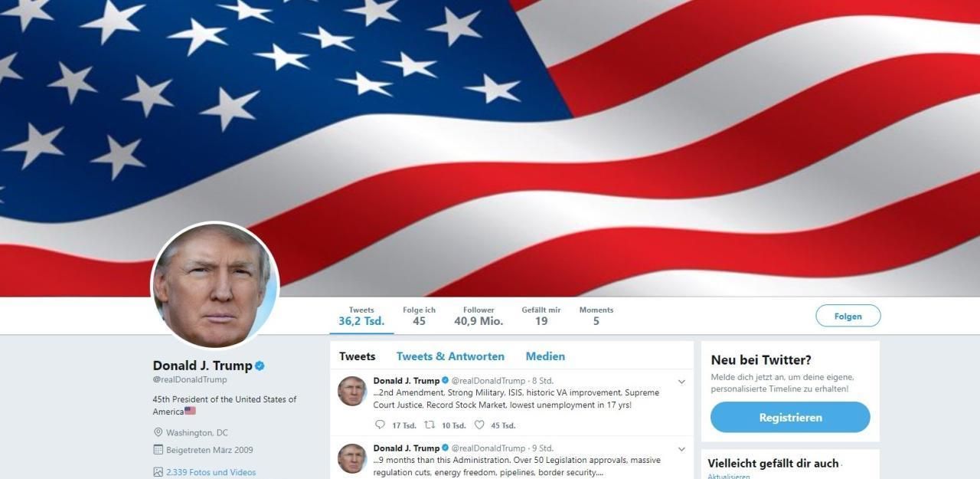Open the second tweet's dropdown arrow
980x479 pixels.
click(x=681, y=449)
